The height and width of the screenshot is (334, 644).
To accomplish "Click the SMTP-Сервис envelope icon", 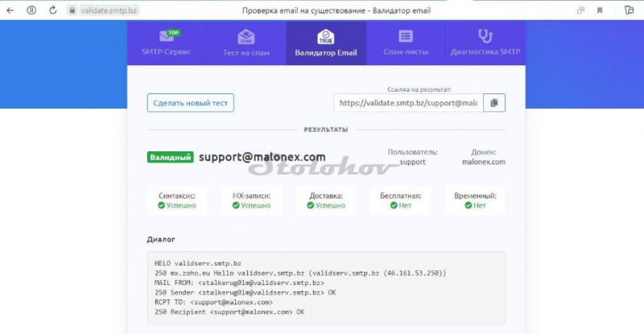I will 168,35.
